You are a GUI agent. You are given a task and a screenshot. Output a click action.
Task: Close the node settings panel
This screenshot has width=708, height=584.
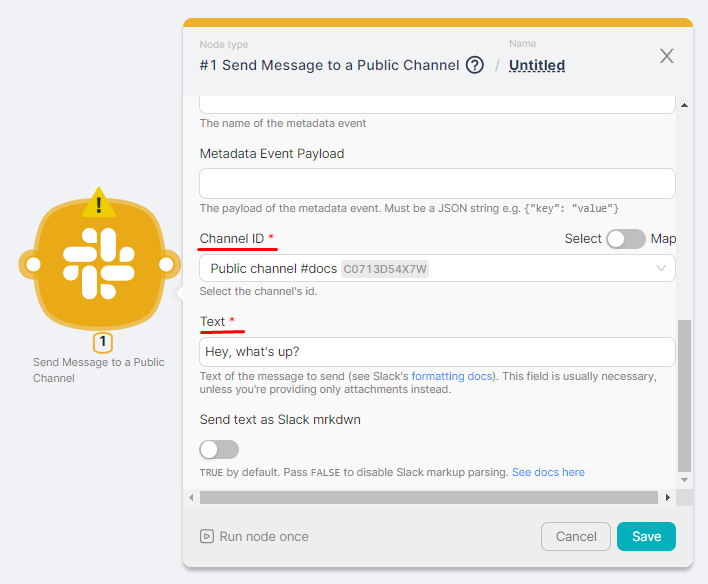point(667,56)
